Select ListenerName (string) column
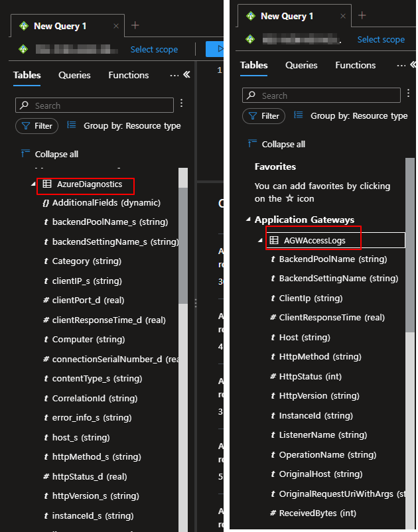 [318, 435]
